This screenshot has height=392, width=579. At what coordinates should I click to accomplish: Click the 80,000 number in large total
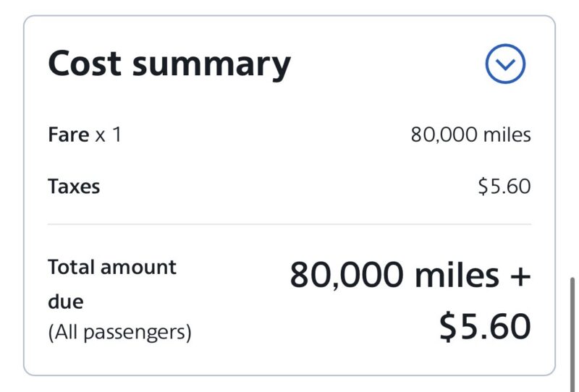(347, 276)
